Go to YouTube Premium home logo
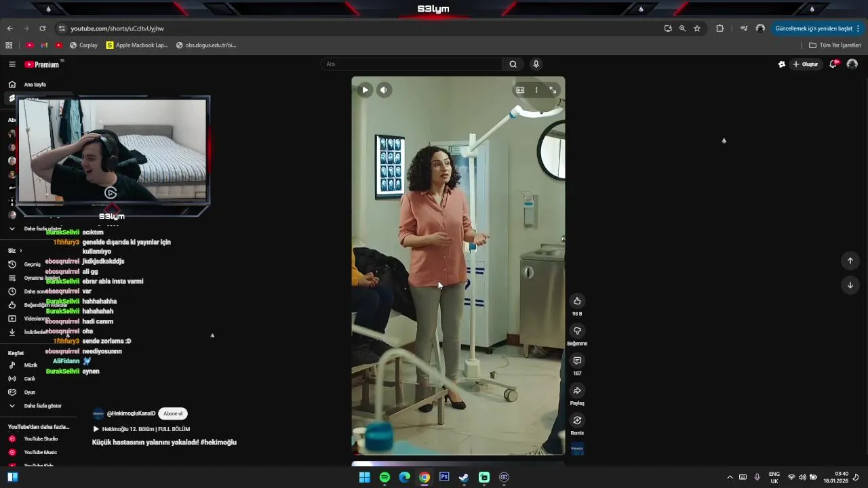 [x=42, y=64]
